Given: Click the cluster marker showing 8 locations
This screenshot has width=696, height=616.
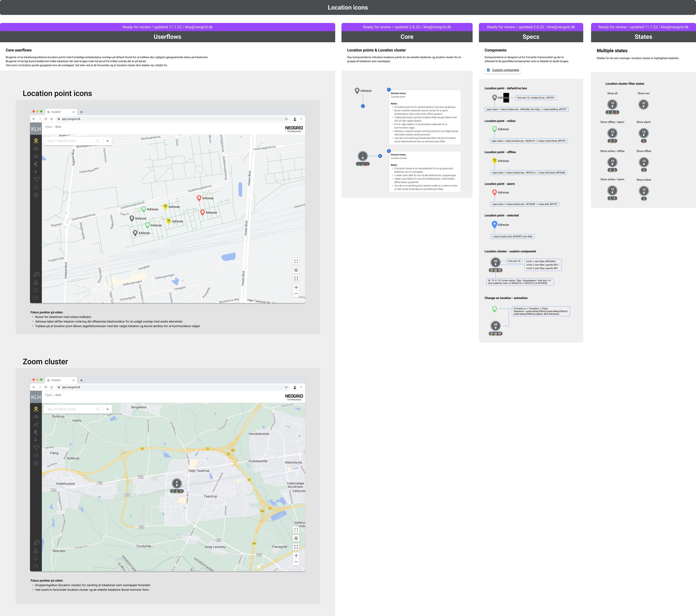Looking at the screenshot, I should 177,483.
